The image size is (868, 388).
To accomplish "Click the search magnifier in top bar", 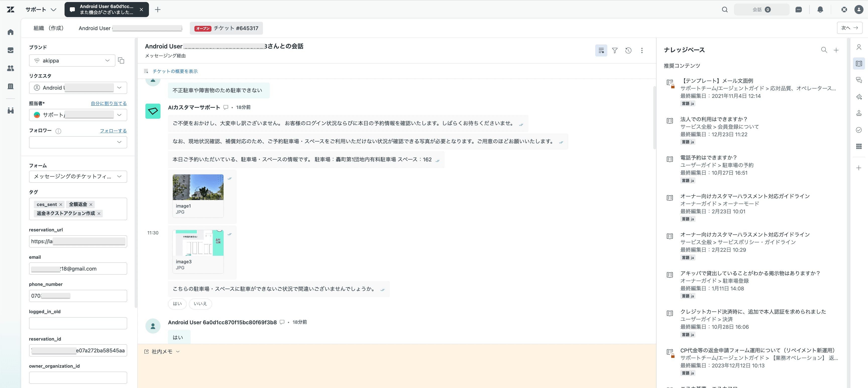I will pyautogui.click(x=724, y=10).
